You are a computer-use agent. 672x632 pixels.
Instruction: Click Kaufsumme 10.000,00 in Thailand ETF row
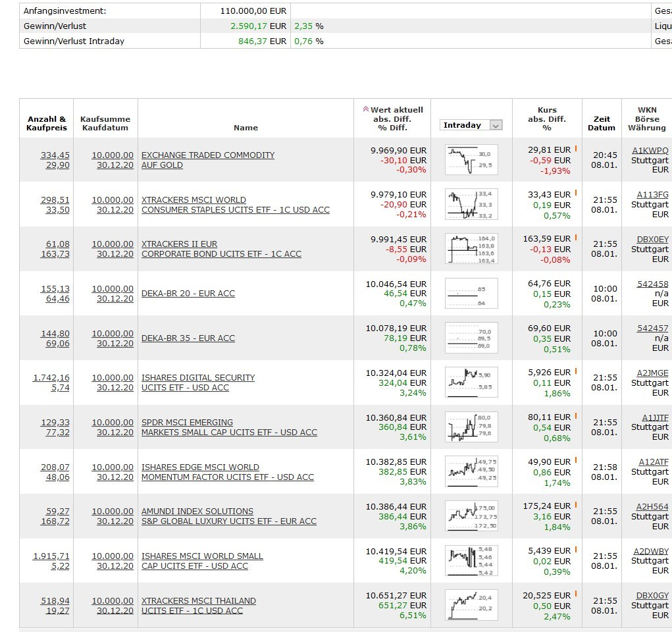coord(113,600)
